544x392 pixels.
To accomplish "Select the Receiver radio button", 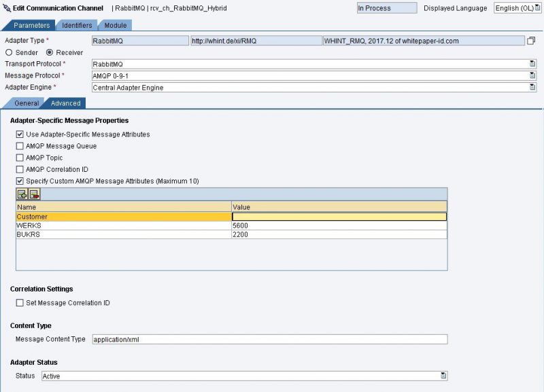I will 50,52.
